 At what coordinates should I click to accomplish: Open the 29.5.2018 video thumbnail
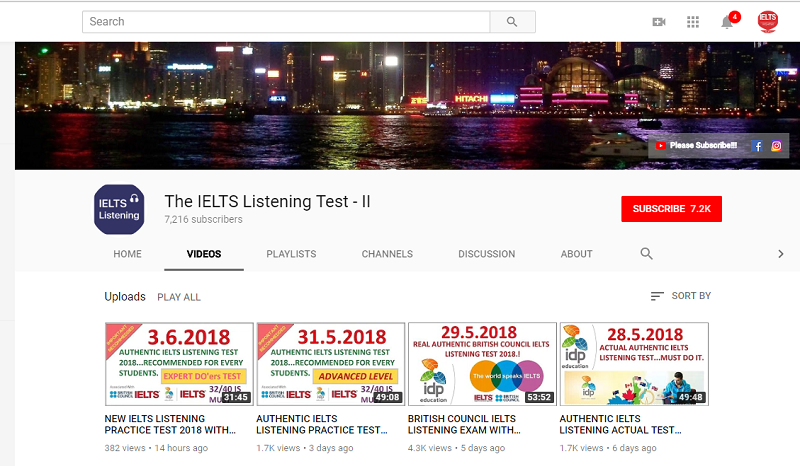click(x=482, y=364)
